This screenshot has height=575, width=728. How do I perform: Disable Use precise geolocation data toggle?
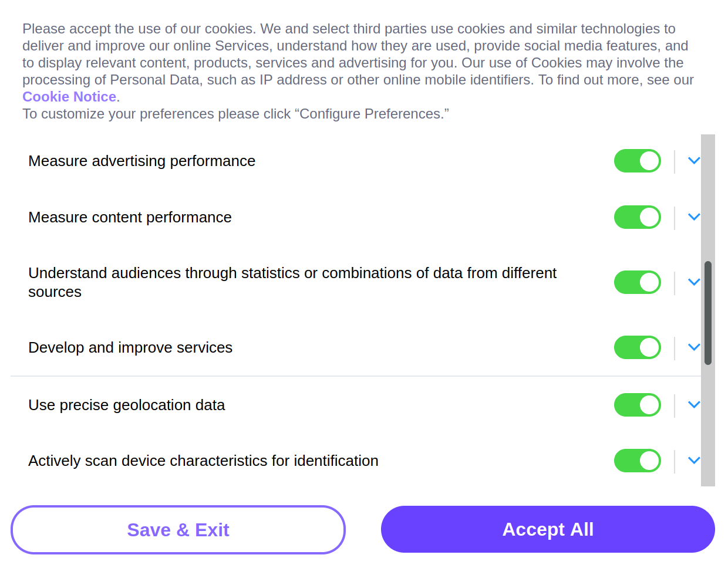point(637,405)
